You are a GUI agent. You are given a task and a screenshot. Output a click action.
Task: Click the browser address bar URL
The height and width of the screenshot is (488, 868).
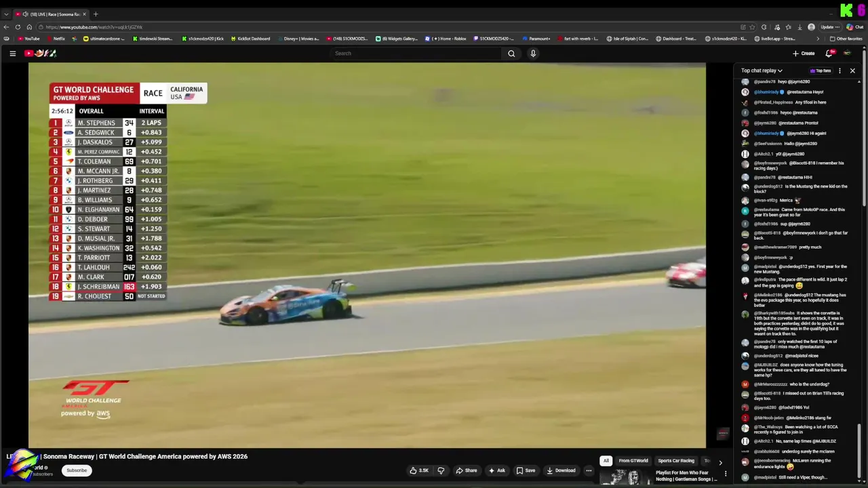94,27
